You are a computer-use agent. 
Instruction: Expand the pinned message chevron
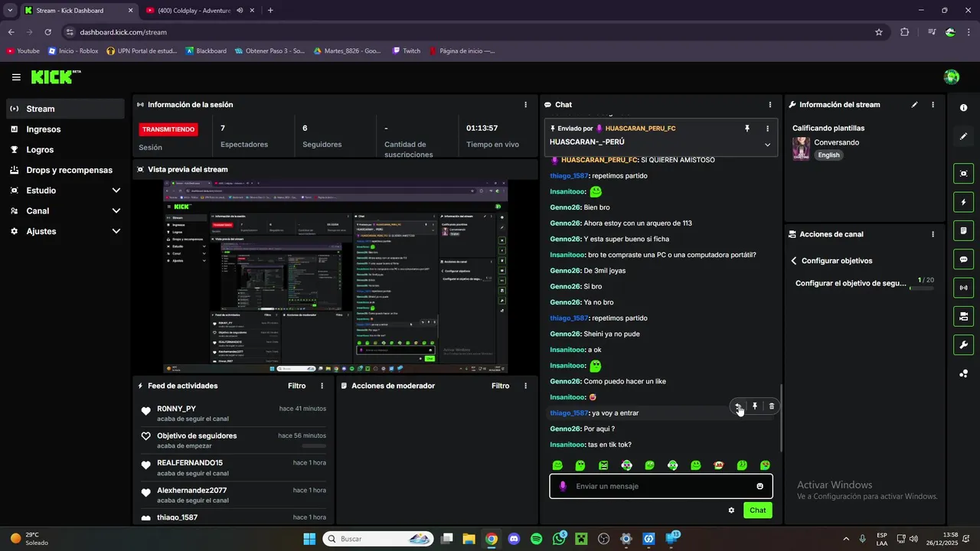(x=767, y=145)
